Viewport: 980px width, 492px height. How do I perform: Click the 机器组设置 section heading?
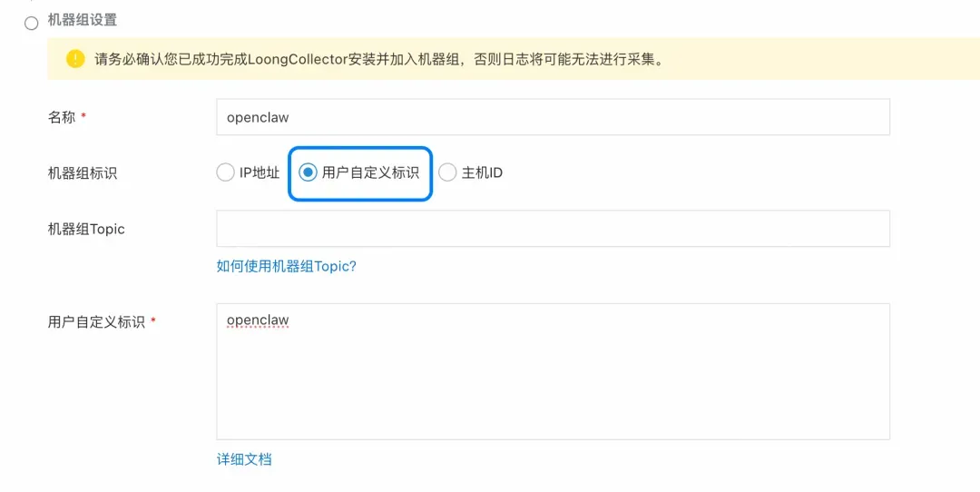tap(82, 19)
